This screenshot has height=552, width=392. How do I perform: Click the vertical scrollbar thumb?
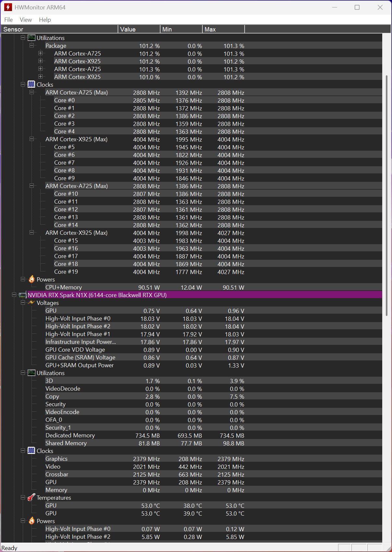pos(386,195)
